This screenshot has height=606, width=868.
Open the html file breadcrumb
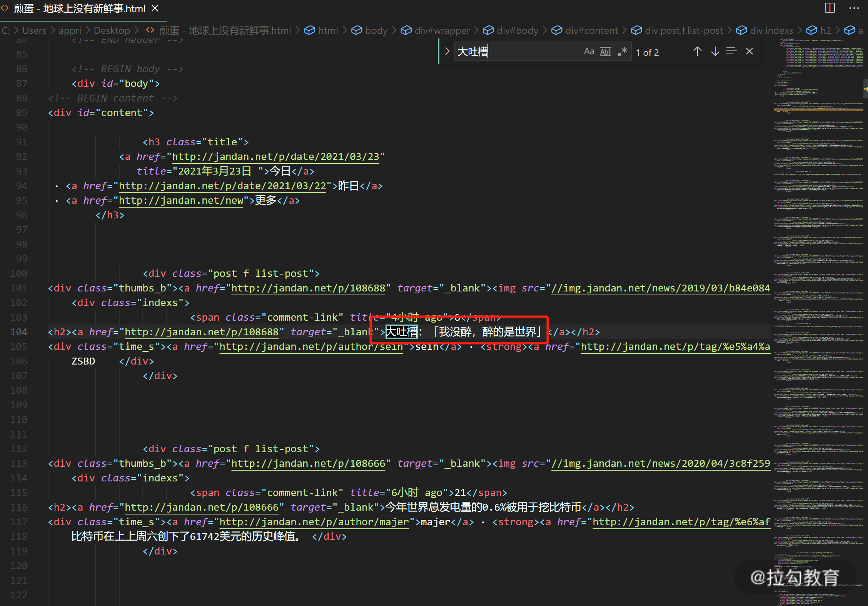tap(225, 30)
